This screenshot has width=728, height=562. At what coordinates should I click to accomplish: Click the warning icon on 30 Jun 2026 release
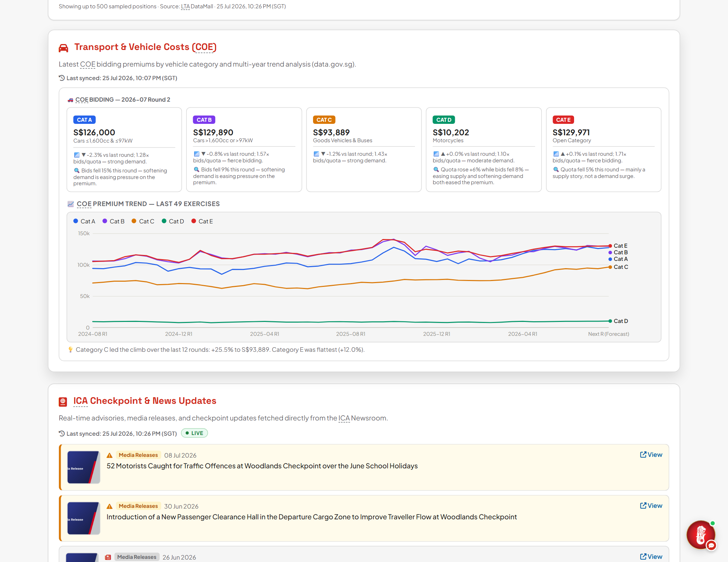point(110,506)
